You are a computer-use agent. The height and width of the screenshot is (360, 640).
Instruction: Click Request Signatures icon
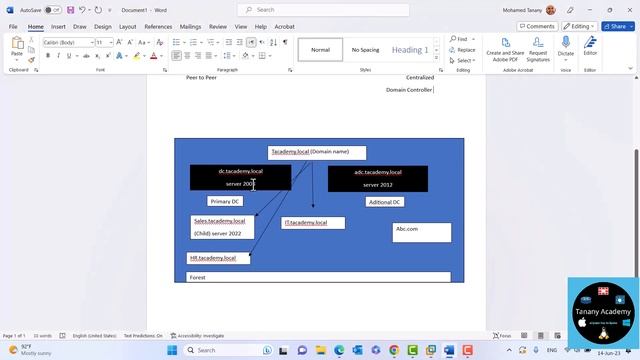point(538,49)
